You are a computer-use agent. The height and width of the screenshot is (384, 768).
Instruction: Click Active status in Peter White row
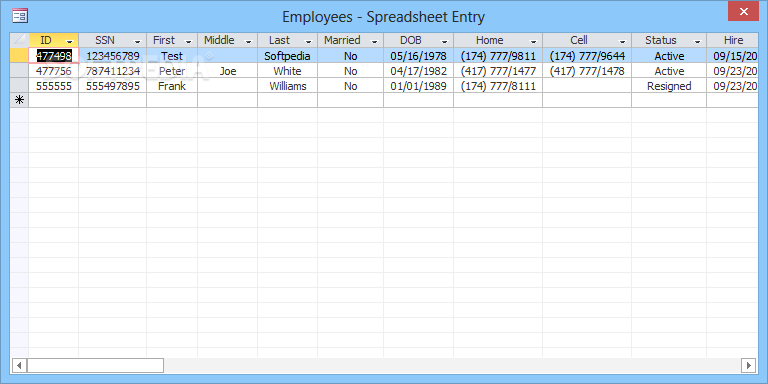tap(669, 71)
